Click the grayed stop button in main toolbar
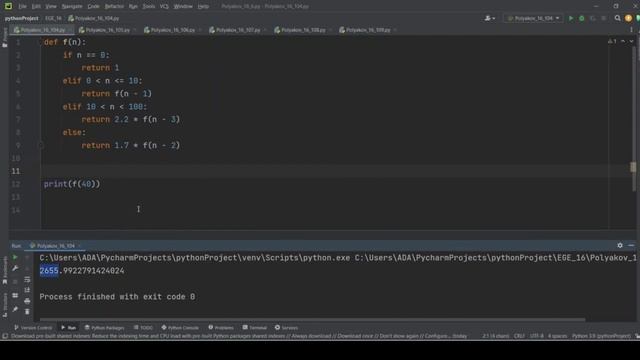Image resolution: width=640 pixels, height=360 pixels. (604, 18)
